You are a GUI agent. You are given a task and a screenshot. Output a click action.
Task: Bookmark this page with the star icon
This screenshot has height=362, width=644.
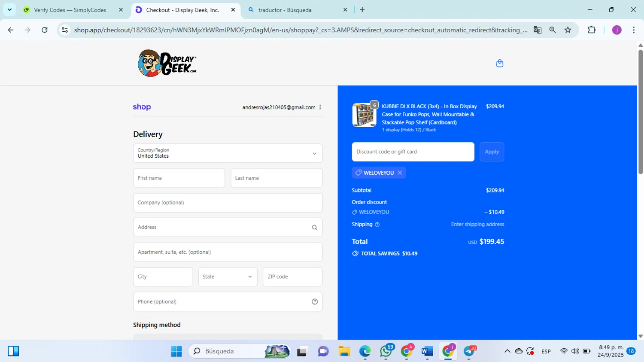tap(568, 30)
